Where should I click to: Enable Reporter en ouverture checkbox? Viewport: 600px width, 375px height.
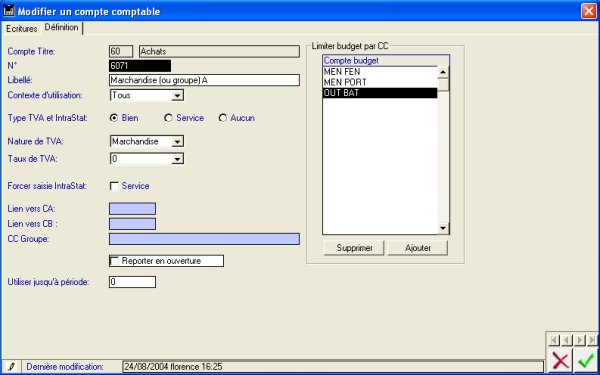(114, 261)
